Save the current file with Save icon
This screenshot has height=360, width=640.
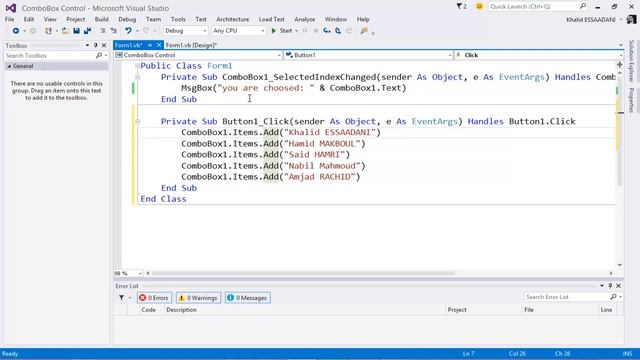tap(76, 31)
